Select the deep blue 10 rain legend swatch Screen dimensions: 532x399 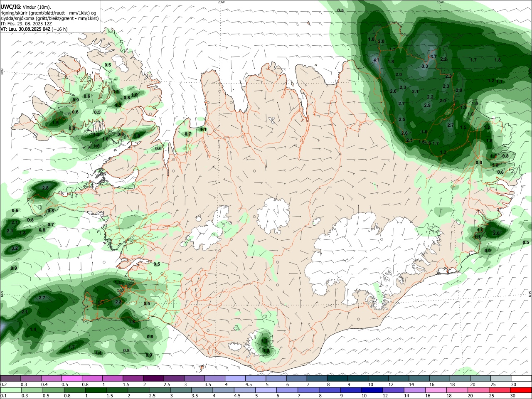point(372,390)
